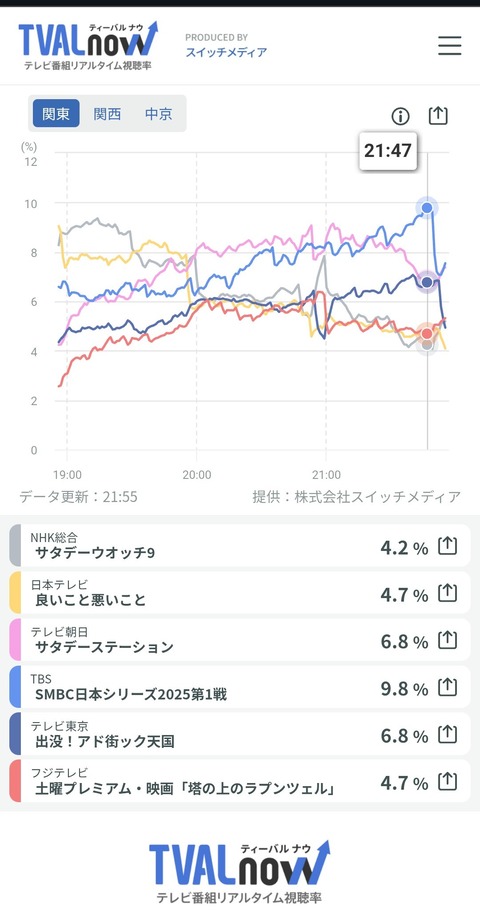Screen dimensions: 480x920
Task: Click the TVALnow logo in header
Action: coord(88,46)
